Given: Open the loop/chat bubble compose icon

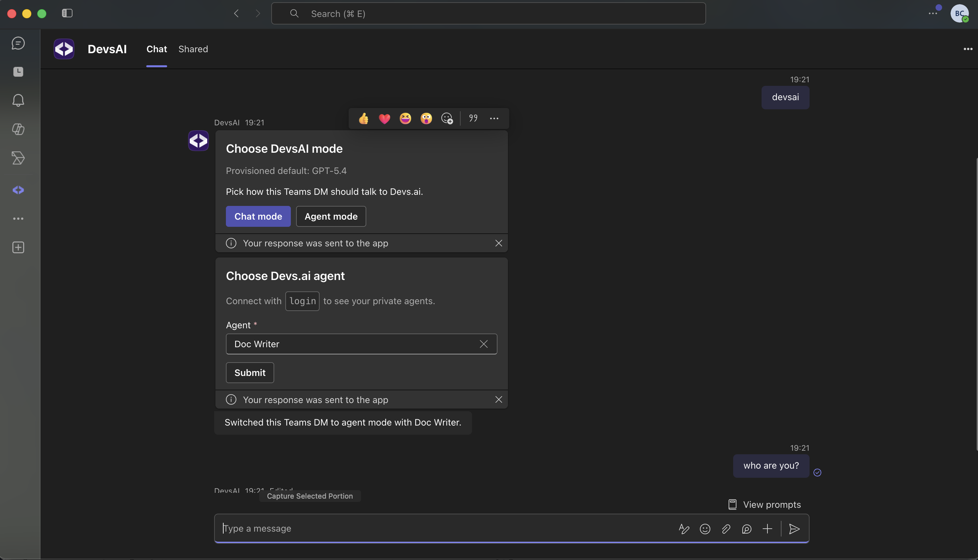Looking at the screenshot, I should click(746, 529).
